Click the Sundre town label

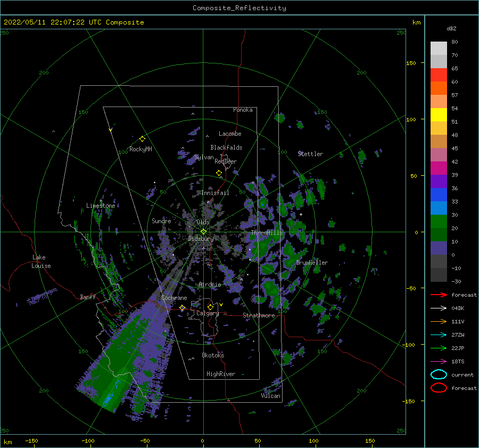pyautogui.click(x=161, y=221)
